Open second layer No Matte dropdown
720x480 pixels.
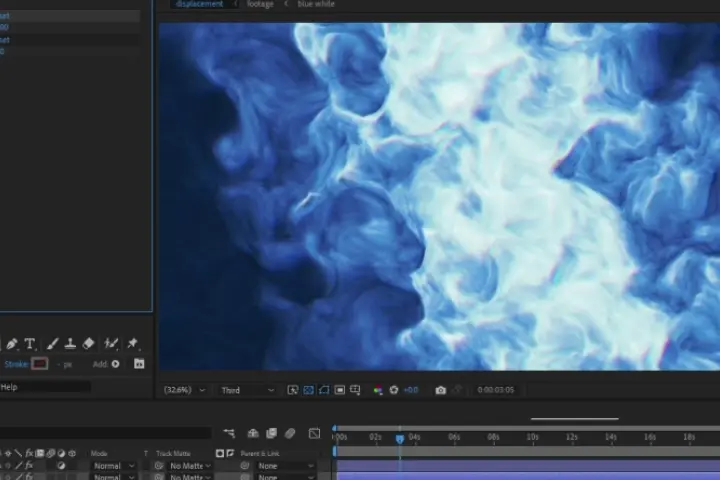[x=190, y=476]
